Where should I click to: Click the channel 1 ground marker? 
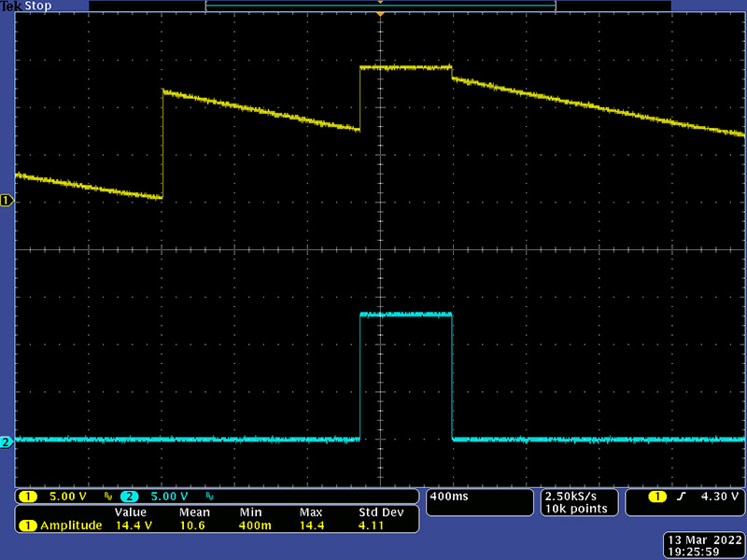coord(7,201)
